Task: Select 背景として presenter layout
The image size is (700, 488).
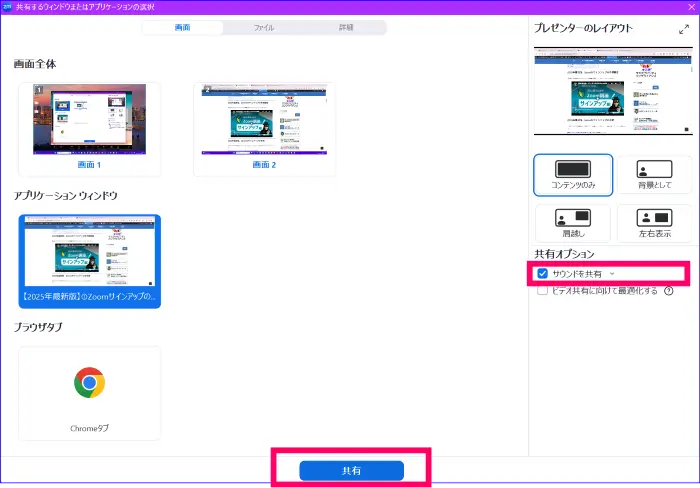Action: click(x=654, y=175)
